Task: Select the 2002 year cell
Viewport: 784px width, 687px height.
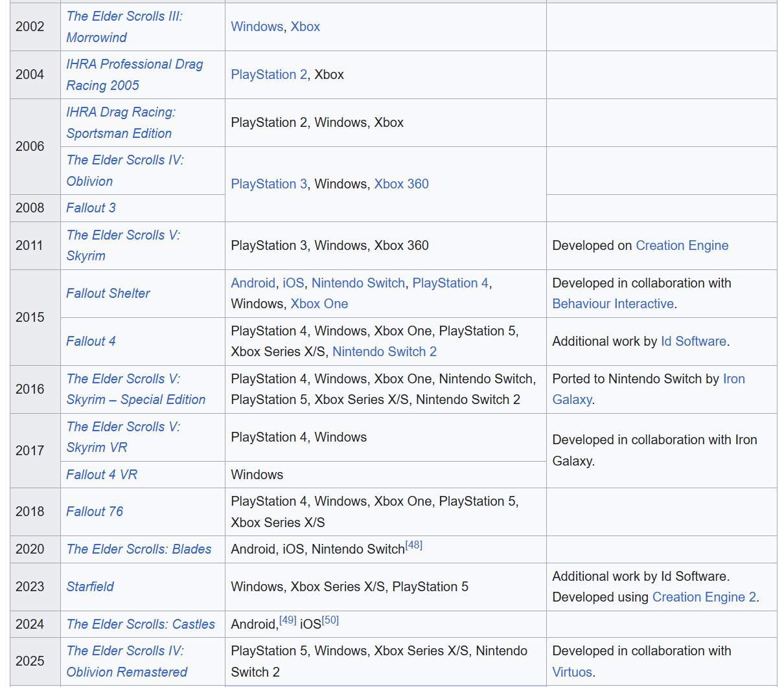Action: (x=35, y=27)
